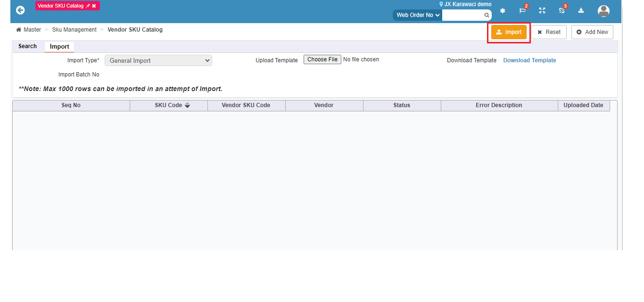
Task: Open broken link alerts with badge 5
Action: click(x=561, y=10)
